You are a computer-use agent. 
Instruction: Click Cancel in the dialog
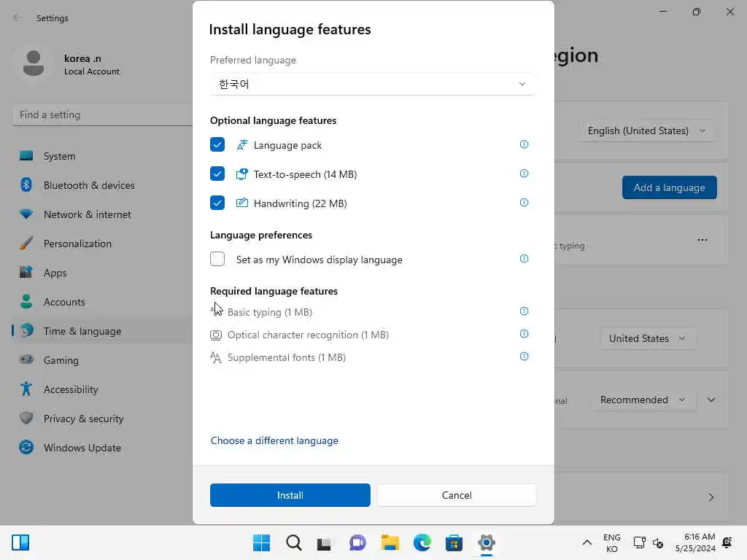tap(457, 495)
